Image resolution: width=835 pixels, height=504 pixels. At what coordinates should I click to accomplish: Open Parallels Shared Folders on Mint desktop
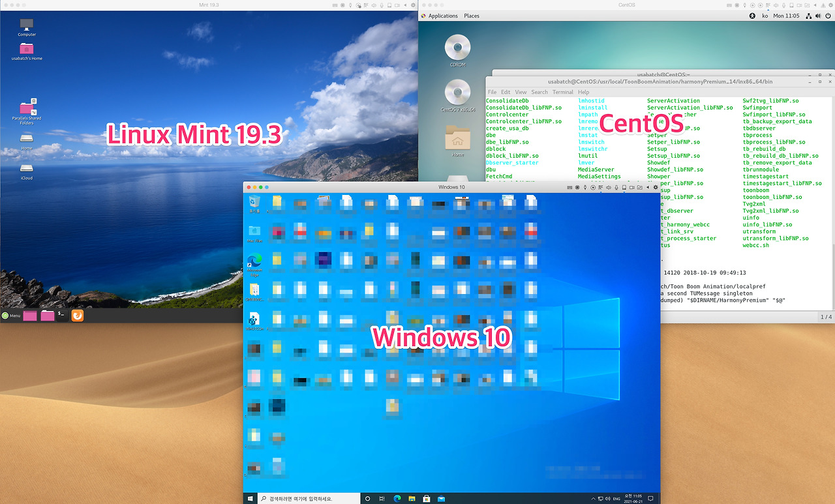pos(27,111)
